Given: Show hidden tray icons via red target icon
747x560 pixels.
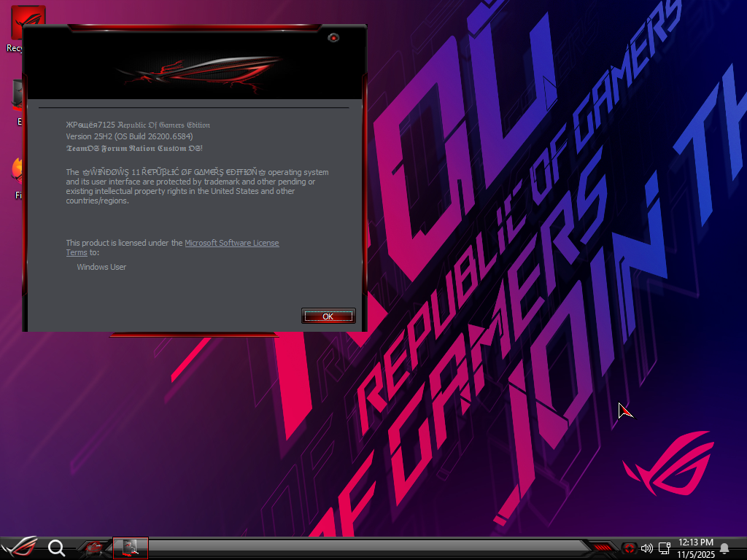Looking at the screenshot, I should 630,548.
